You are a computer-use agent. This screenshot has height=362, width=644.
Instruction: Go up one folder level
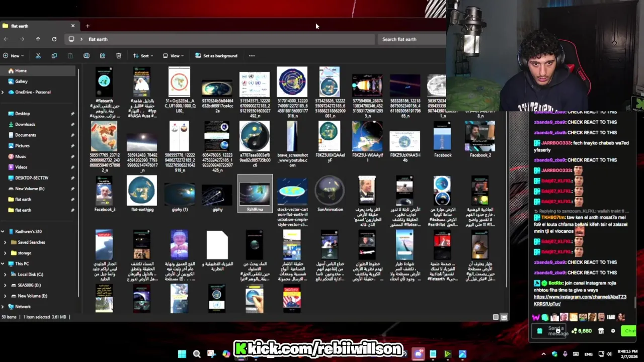pos(38,39)
